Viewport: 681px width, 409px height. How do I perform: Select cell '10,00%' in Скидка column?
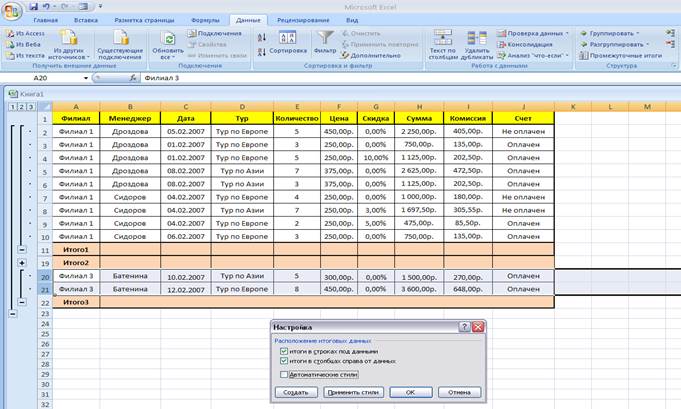(376, 158)
